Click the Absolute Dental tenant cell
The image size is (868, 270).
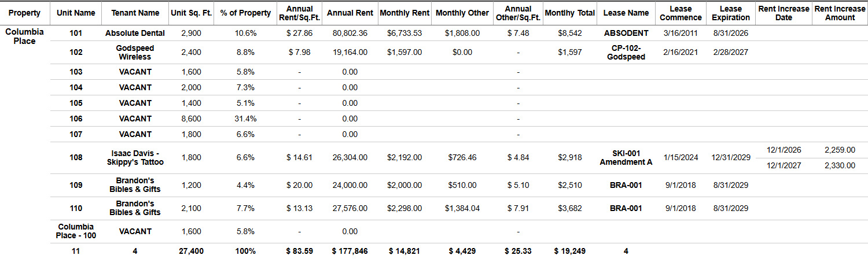coord(135,33)
